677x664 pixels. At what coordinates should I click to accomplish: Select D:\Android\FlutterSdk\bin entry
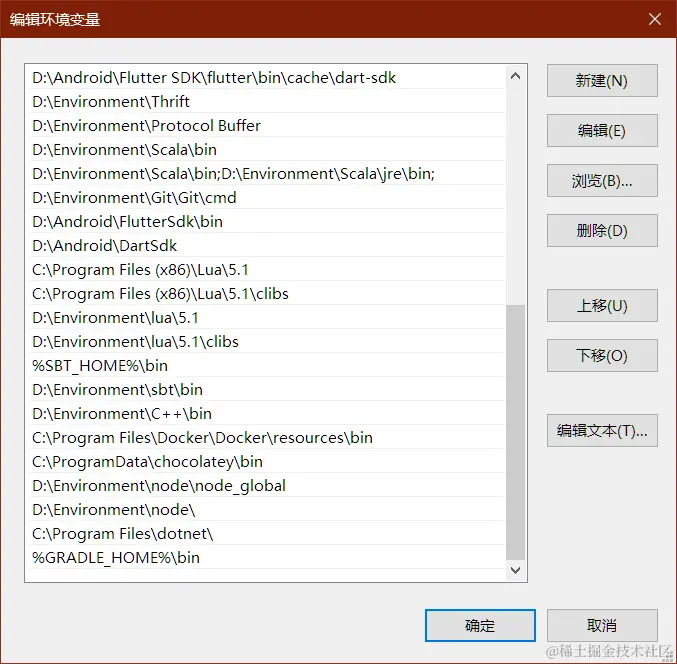[266, 221]
